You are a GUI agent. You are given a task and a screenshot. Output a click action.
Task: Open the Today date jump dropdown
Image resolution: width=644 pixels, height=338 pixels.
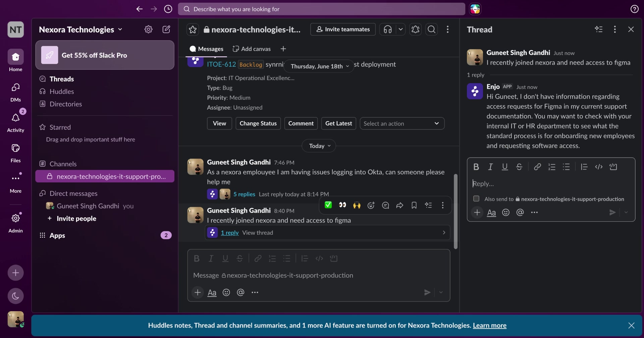pyautogui.click(x=319, y=146)
